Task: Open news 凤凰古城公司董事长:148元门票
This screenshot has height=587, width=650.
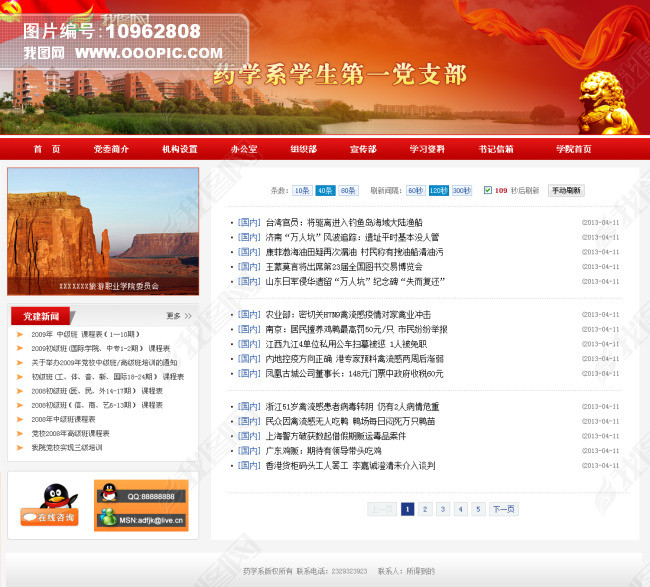Action: click(x=354, y=374)
